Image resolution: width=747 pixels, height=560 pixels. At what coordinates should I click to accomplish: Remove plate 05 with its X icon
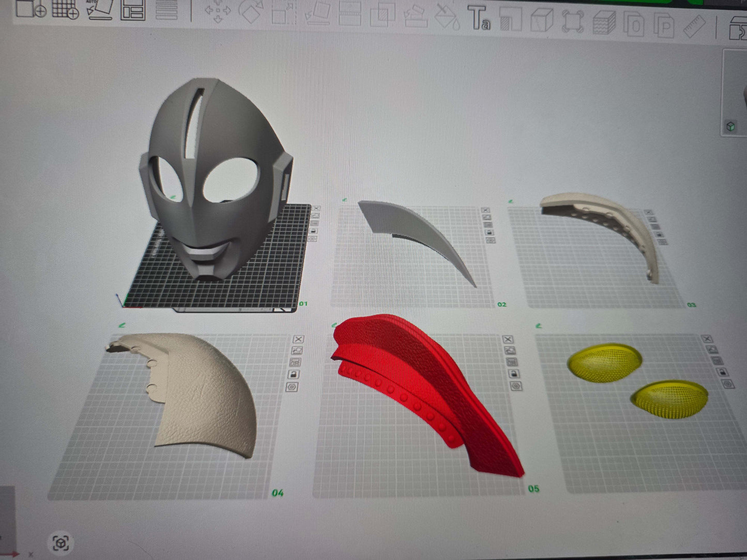click(508, 339)
